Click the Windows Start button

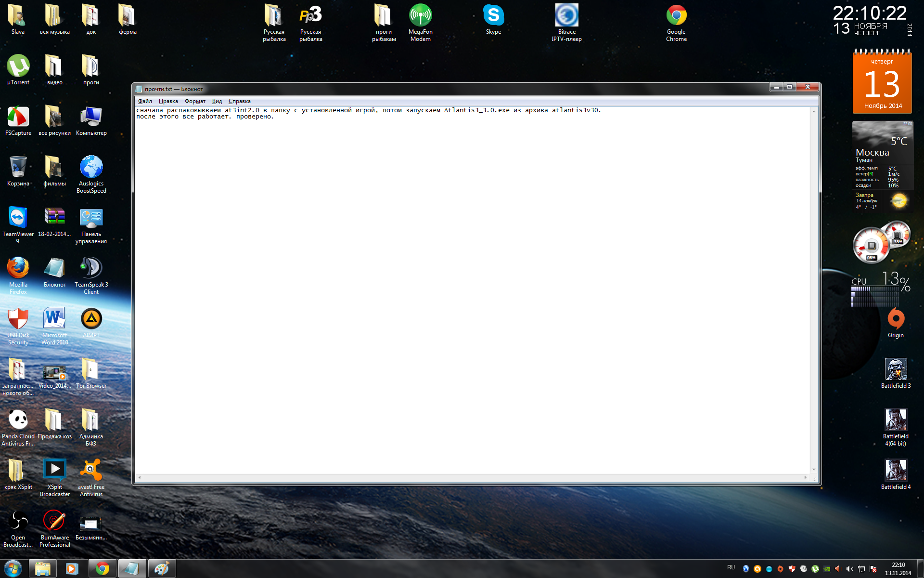point(13,569)
